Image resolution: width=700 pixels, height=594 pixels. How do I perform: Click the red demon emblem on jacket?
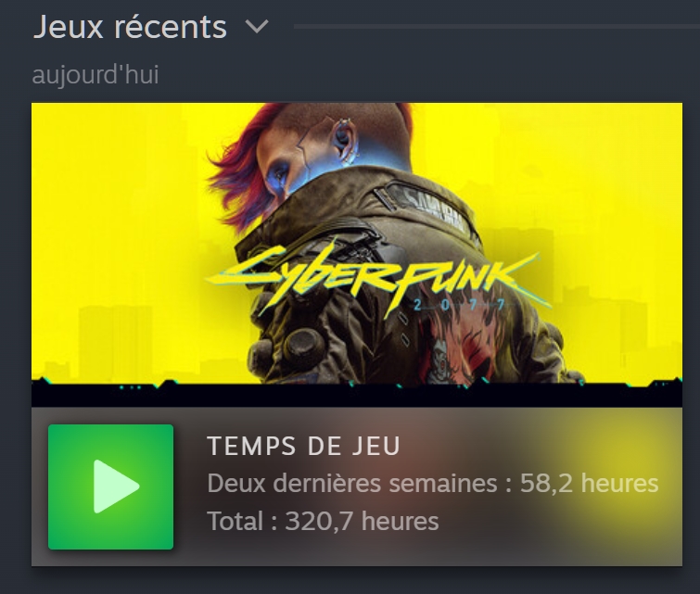(x=460, y=348)
